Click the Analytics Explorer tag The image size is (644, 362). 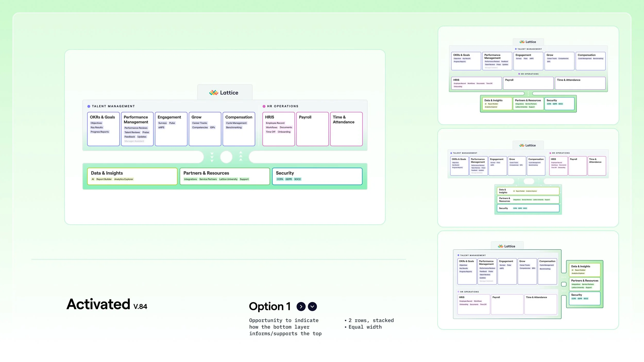tap(124, 179)
